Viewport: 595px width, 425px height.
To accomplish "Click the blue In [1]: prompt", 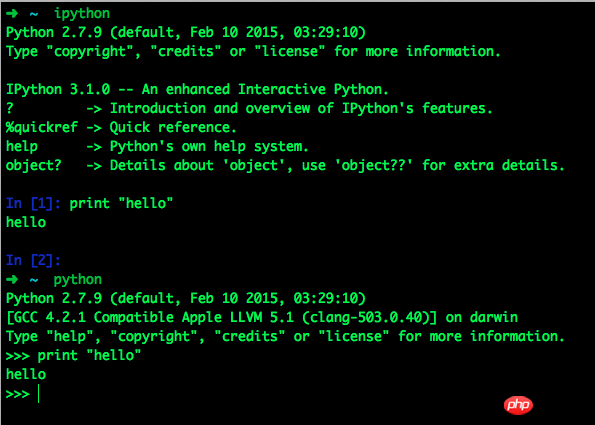I will (33, 203).
